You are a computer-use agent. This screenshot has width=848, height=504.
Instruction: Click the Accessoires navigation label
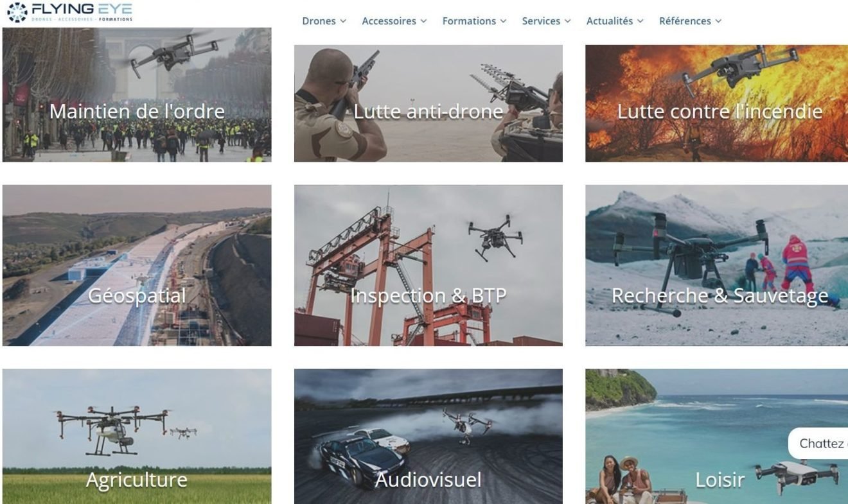389,21
